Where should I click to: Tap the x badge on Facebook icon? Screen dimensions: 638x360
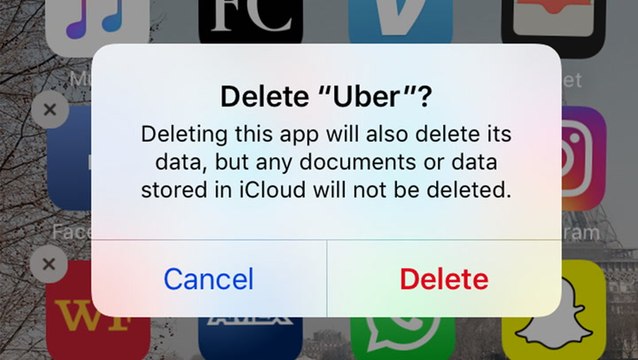[x=50, y=109]
